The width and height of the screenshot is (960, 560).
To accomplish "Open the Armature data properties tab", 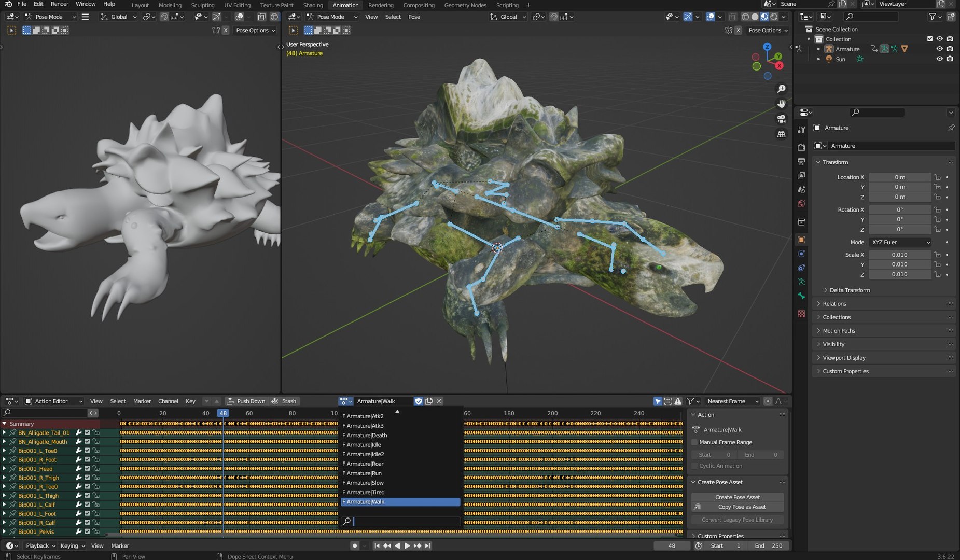I will click(801, 282).
